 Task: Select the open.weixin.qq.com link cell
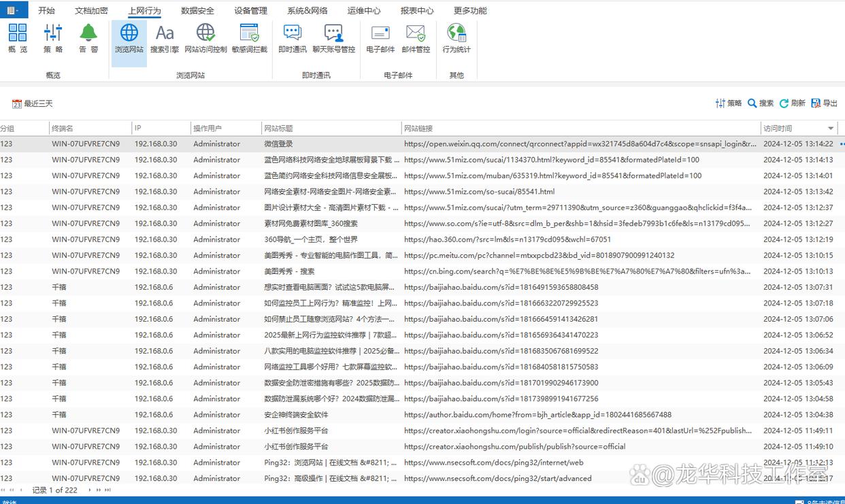(580, 144)
